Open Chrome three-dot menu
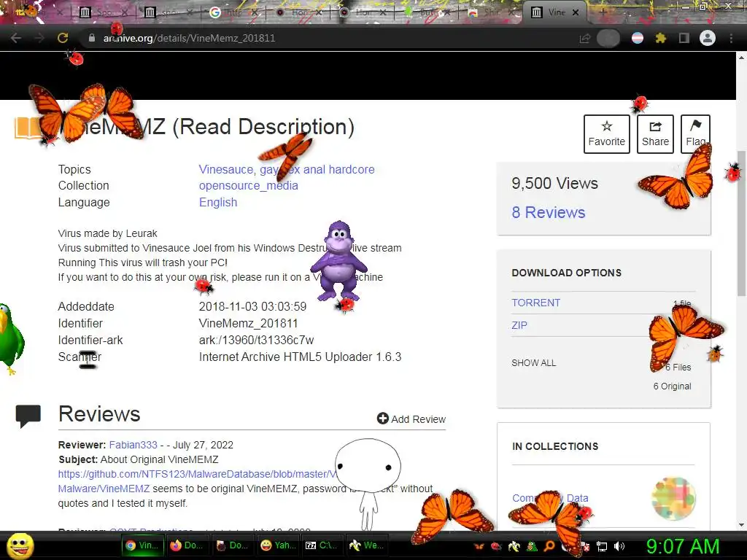 pyautogui.click(x=731, y=38)
